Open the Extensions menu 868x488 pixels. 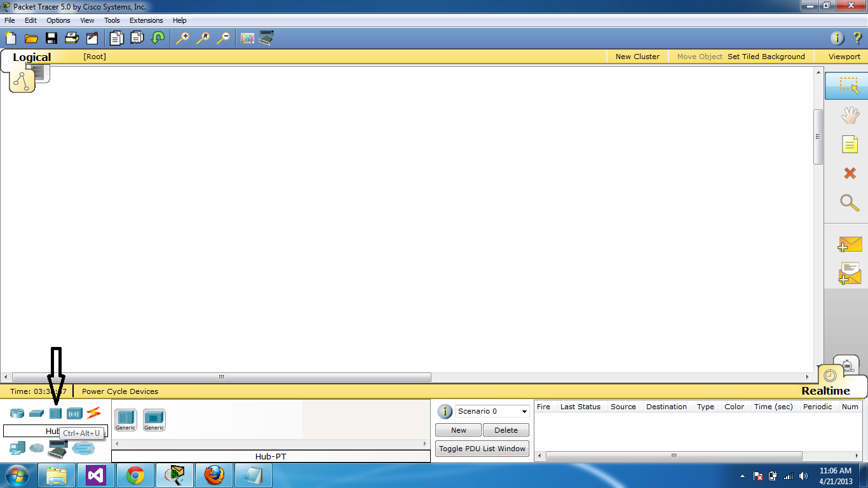point(146,20)
